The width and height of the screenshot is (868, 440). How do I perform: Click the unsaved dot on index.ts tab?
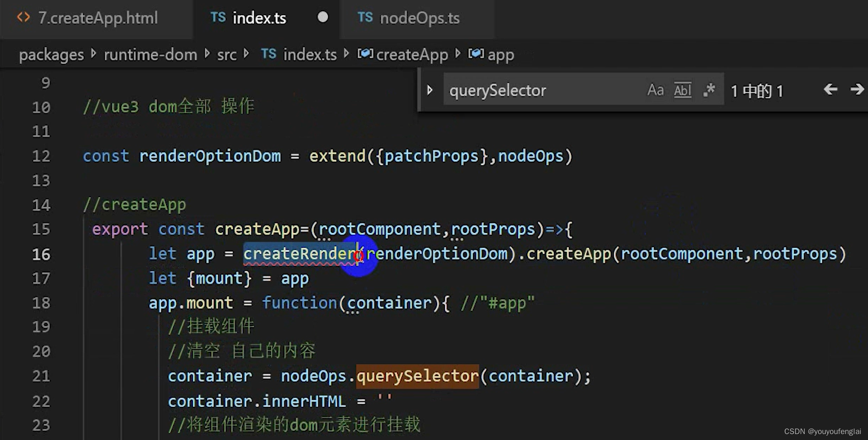[x=323, y=17]
